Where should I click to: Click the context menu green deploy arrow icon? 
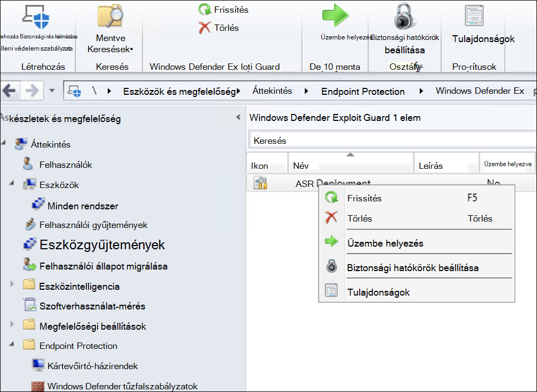[331, 241]
